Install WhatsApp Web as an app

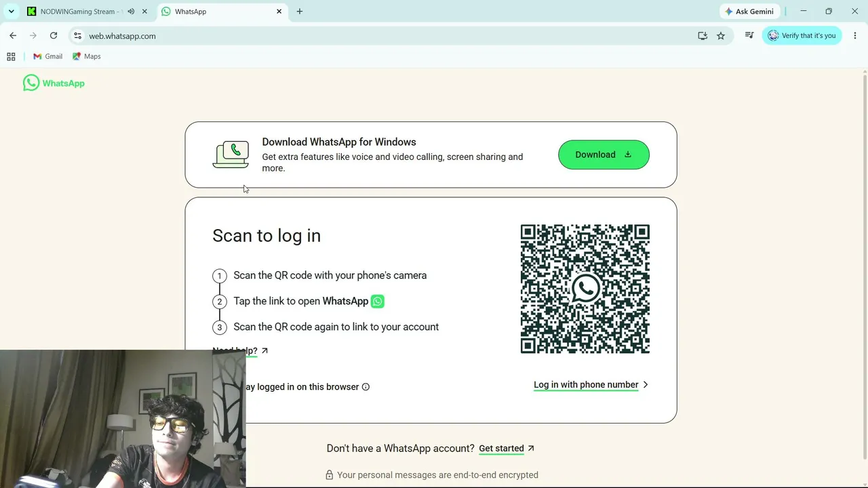point(703,36)
